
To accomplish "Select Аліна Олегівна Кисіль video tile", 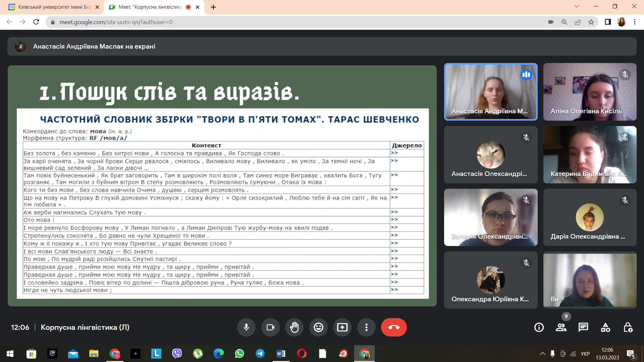I will [x=590, y=92].
